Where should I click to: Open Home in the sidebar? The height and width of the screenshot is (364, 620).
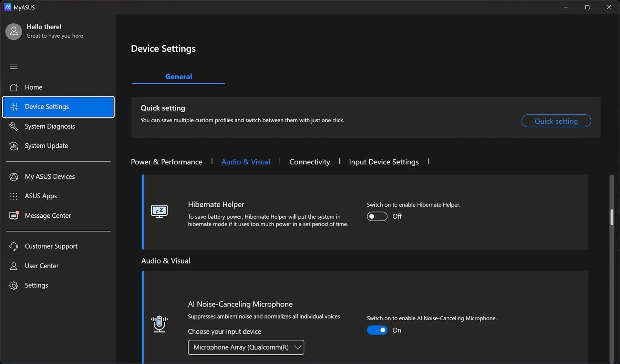coord(58,87)
